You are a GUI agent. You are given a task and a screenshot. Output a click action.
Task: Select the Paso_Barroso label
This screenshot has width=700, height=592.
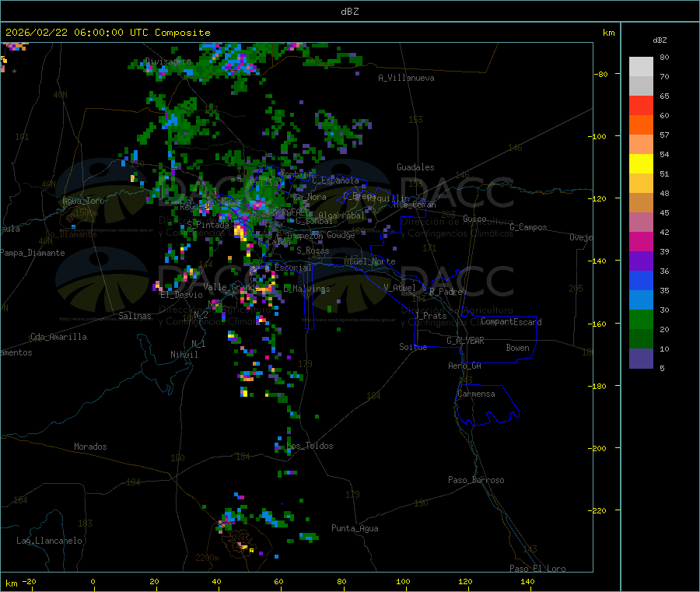click(x=476, y=480)
